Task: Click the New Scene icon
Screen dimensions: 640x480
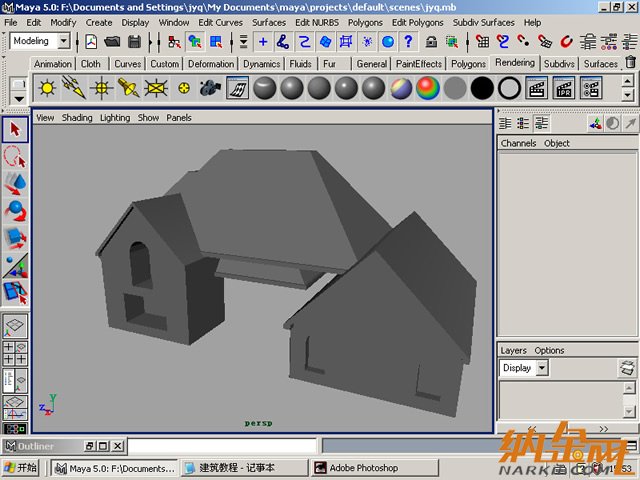Action: pos(91,42)
